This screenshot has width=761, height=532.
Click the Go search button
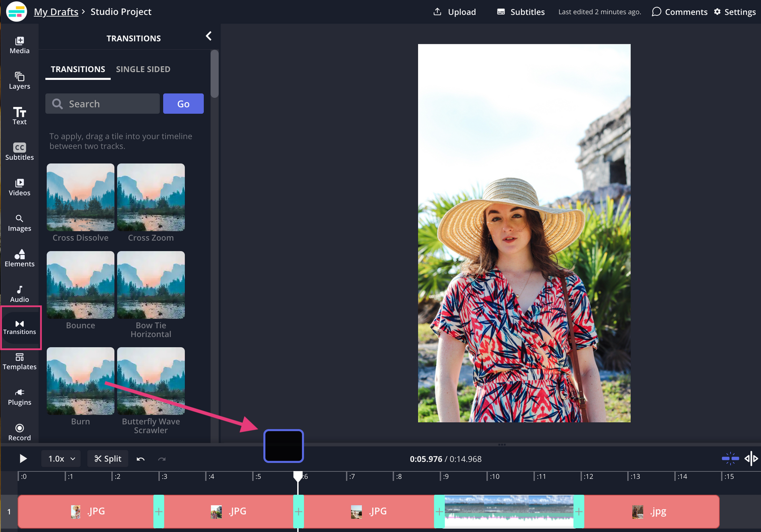(x=183, y=103)
